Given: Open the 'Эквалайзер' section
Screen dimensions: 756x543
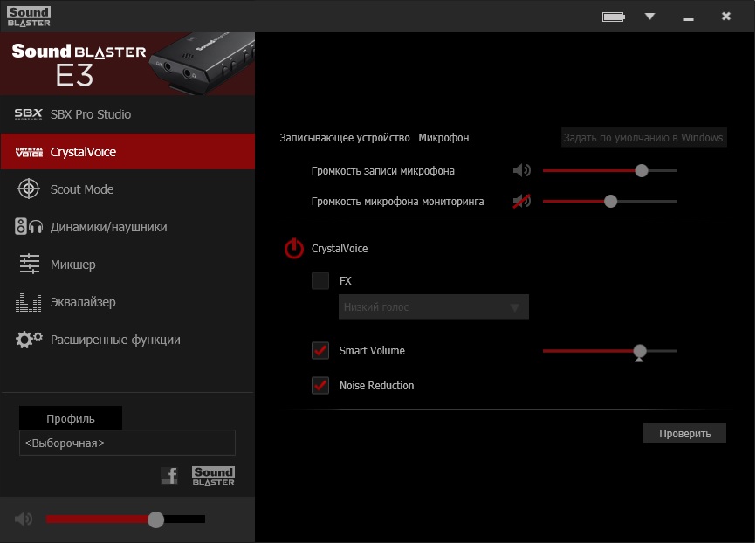Looking at the screenshot, I should [x=127, y=302].
